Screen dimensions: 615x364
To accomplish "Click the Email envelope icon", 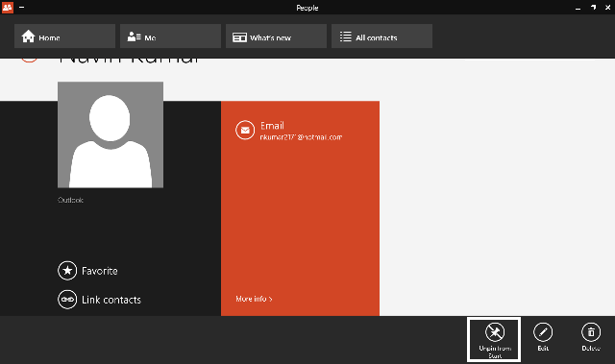I will (x=245, y=130).
